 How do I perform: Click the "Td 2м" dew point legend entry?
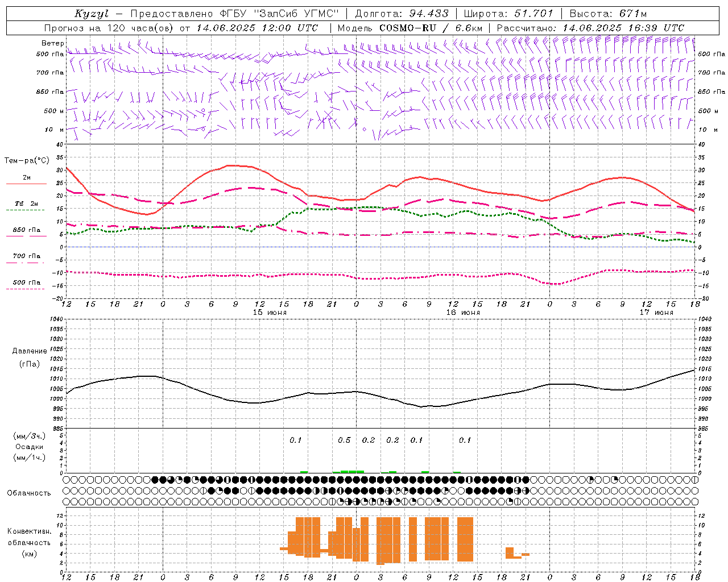coord(26,203)
